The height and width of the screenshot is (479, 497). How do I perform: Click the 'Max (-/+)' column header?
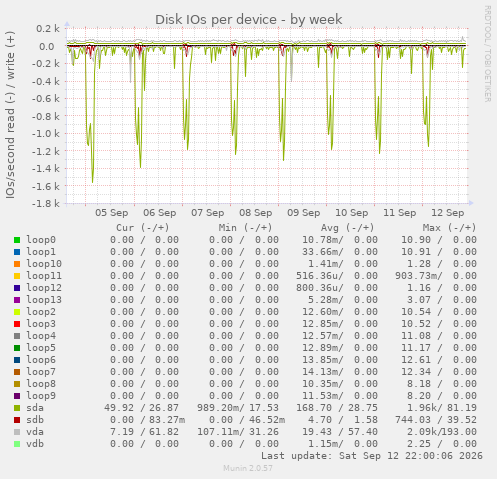click(450, 228)
